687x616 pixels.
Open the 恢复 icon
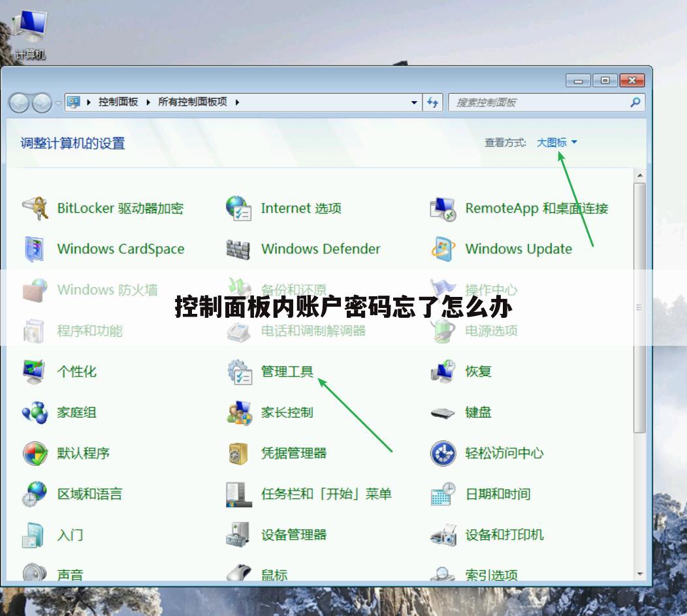(443, 372)
